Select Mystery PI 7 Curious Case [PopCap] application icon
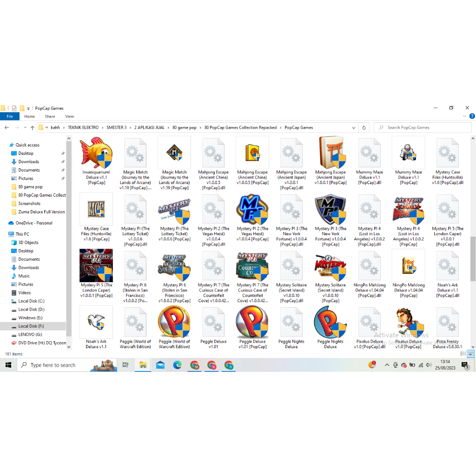The image size is (476, 476). coord(252,266)
